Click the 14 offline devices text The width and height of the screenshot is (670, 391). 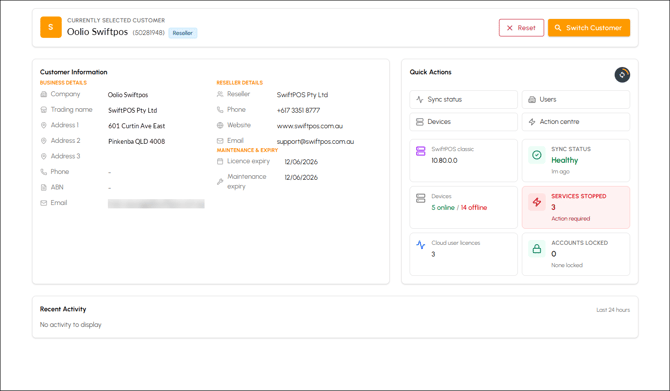click(473, 208)
